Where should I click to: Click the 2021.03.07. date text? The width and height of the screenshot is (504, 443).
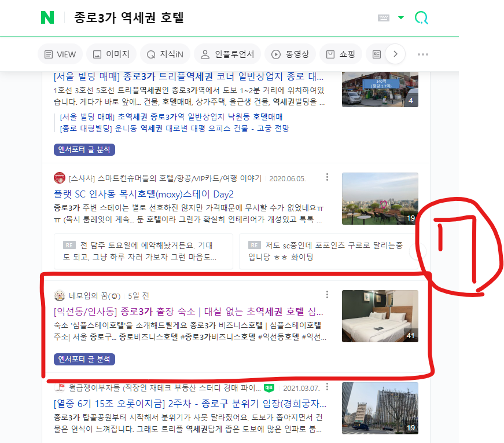pyautogui.click(x=301, y=389)
